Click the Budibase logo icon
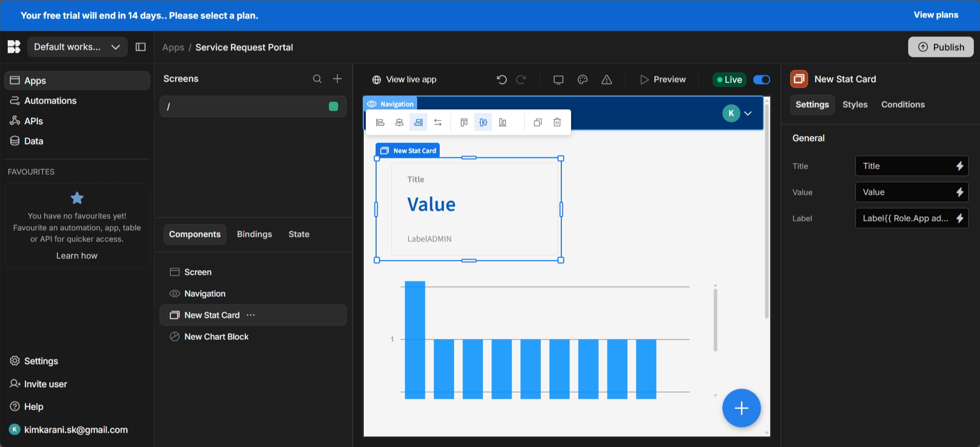Viewport: 980px width, 447px height. (14, 47)
